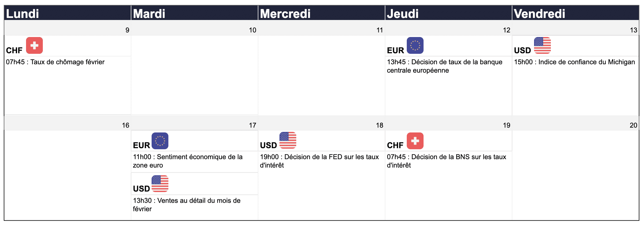Open the Indice de confiance du Michigan event
Viewport: 644px width, 225px height.
tap(574, 62)
